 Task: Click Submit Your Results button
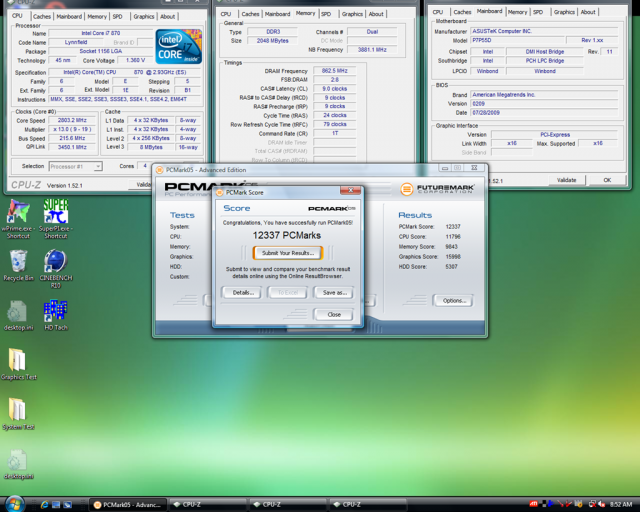click(x=288, y=253)
